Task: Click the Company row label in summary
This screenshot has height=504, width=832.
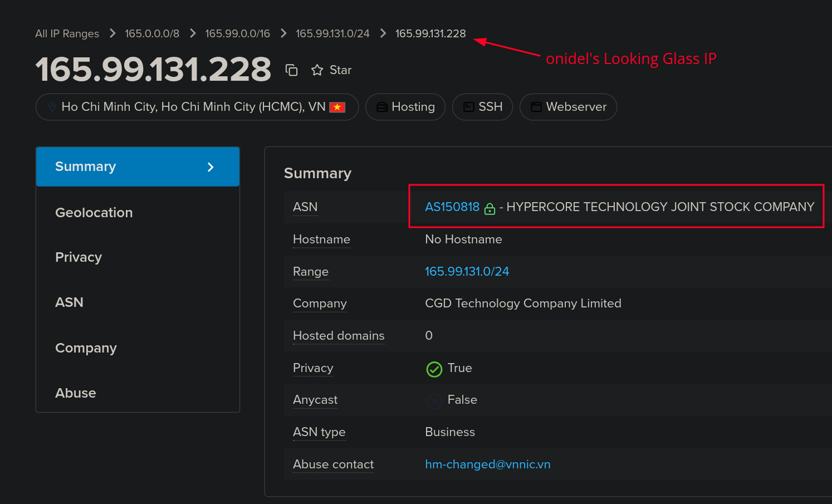Action: [x=320, y=304]
